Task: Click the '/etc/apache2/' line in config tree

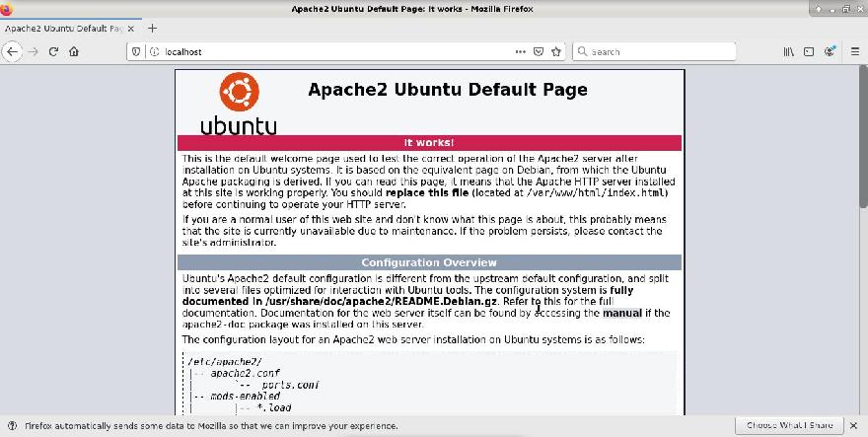Action: coord(225,362)
